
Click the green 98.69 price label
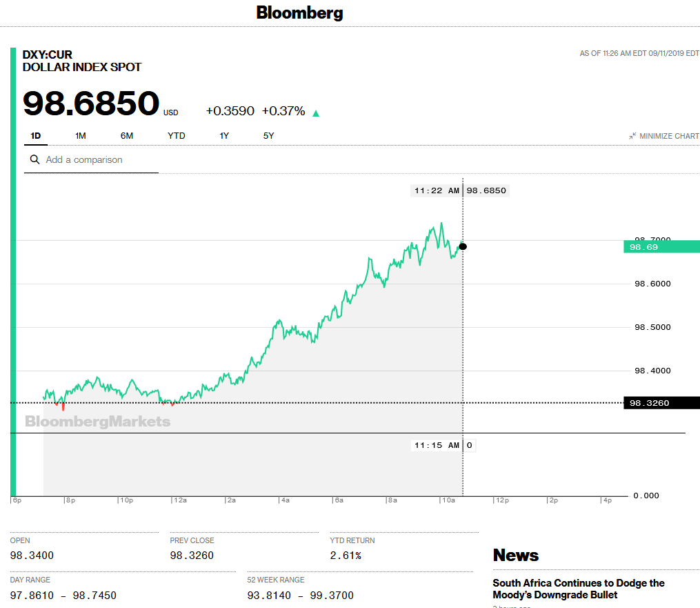(x=661, y=247)
